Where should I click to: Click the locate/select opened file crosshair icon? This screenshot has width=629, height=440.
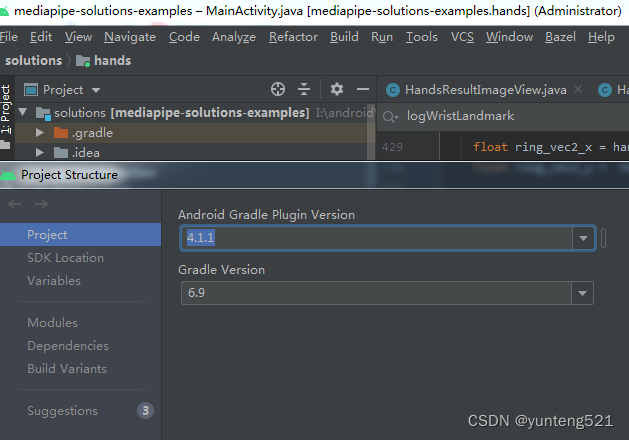tap(278, 89)
